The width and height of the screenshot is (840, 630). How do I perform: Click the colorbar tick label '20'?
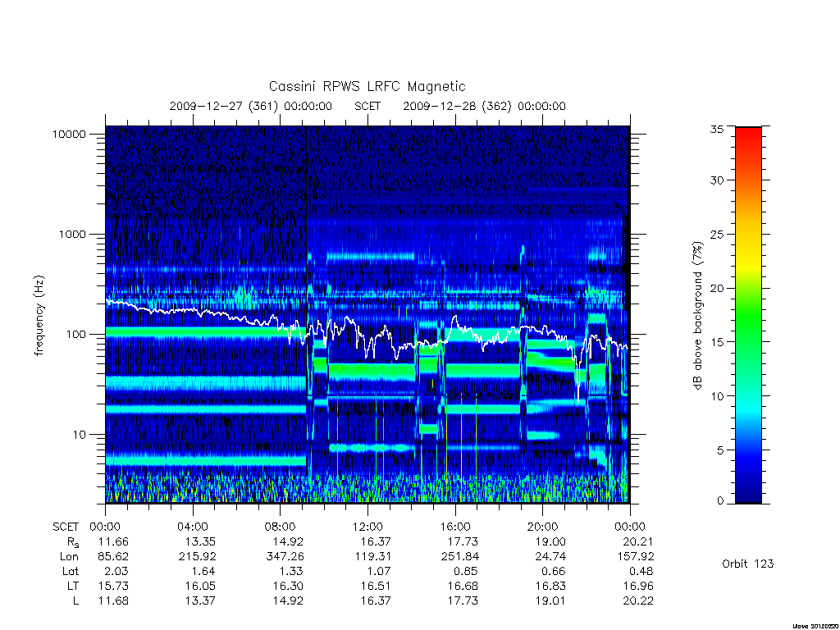pyautogui.click(x=717, y=288)
